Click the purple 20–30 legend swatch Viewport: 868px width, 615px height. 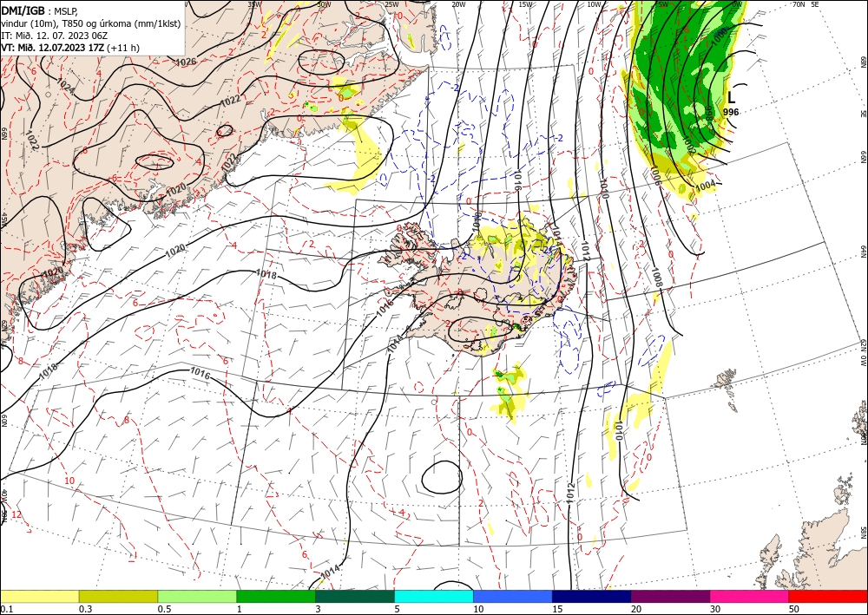(x=670, y=596)
